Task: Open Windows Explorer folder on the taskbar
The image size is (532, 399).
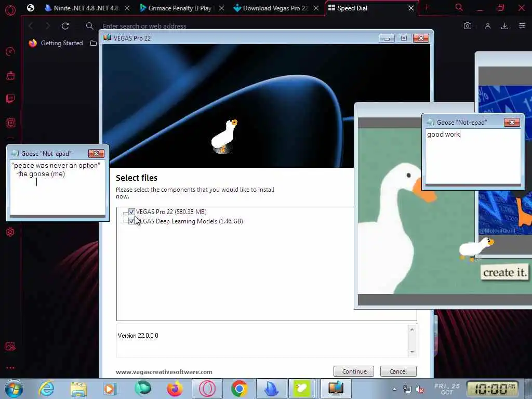Action: click(x=78, y=389)
